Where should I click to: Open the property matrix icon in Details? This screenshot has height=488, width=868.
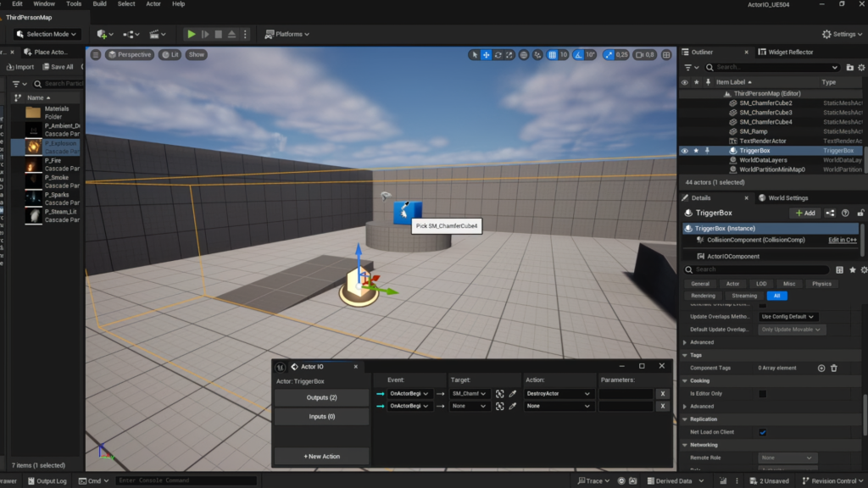840,269
